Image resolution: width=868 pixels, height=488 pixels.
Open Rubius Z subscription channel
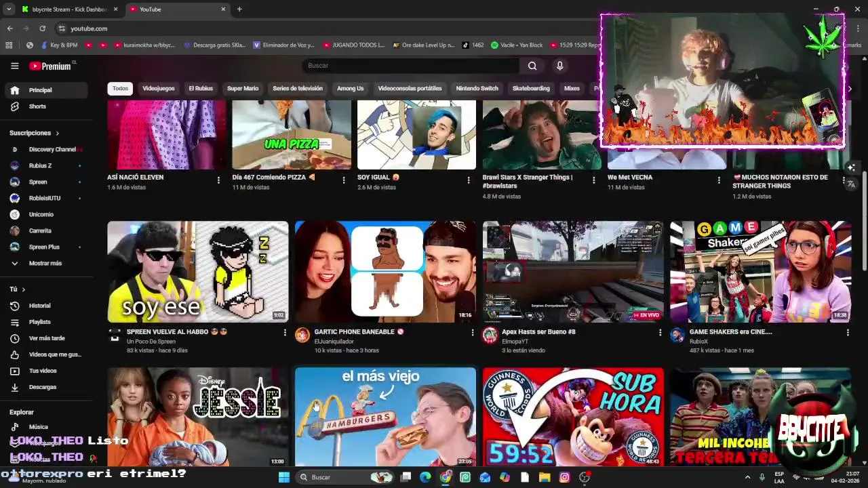pos(46,165)
